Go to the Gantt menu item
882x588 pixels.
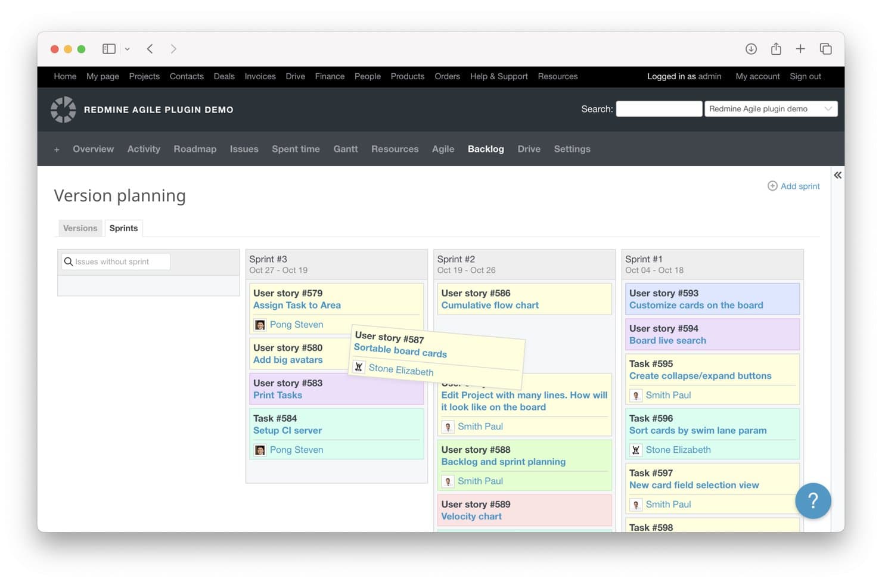pyautogui.click(x=346, y=149)
